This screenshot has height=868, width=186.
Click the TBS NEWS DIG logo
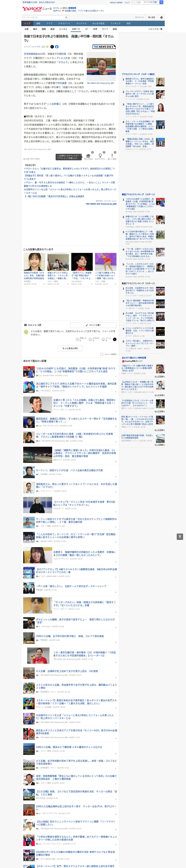point(104,47)
